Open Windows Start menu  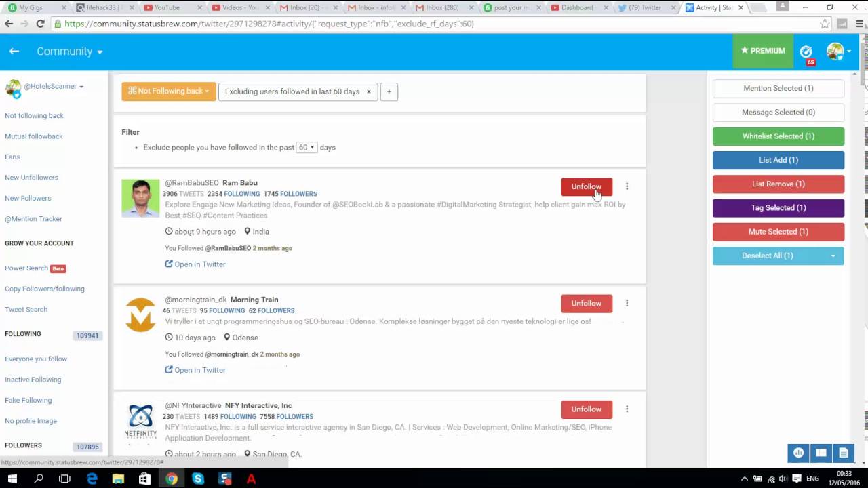12,479
